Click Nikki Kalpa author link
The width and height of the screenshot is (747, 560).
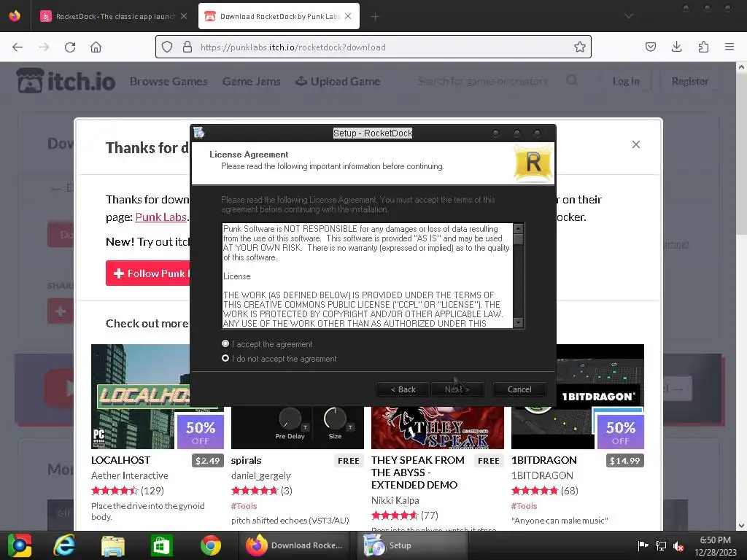click(395, 500)
